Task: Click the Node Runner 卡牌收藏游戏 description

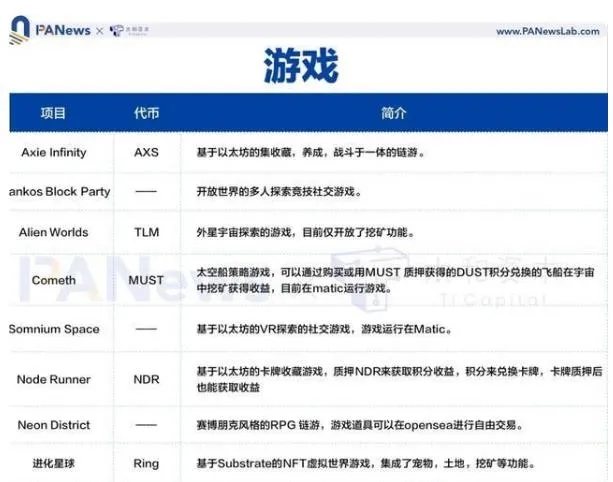Action: 399,380
